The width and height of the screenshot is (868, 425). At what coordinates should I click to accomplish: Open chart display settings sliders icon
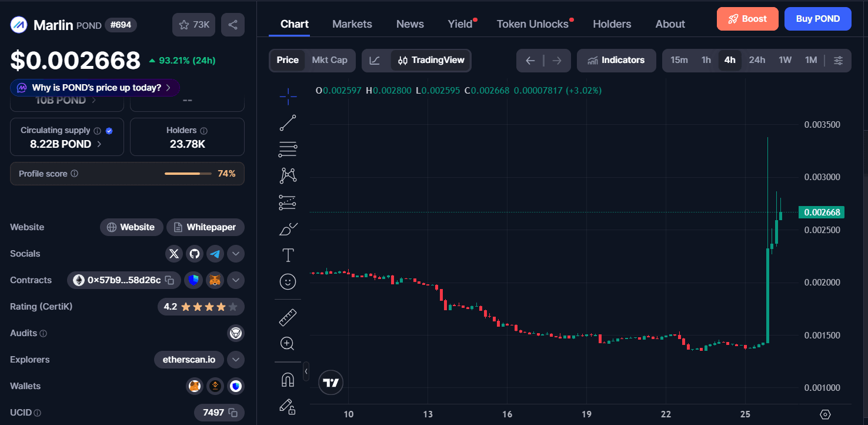click(x=839, y=60)
